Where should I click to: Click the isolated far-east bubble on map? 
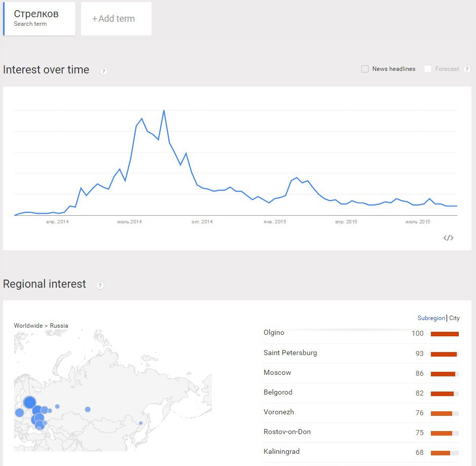point(140,423)
